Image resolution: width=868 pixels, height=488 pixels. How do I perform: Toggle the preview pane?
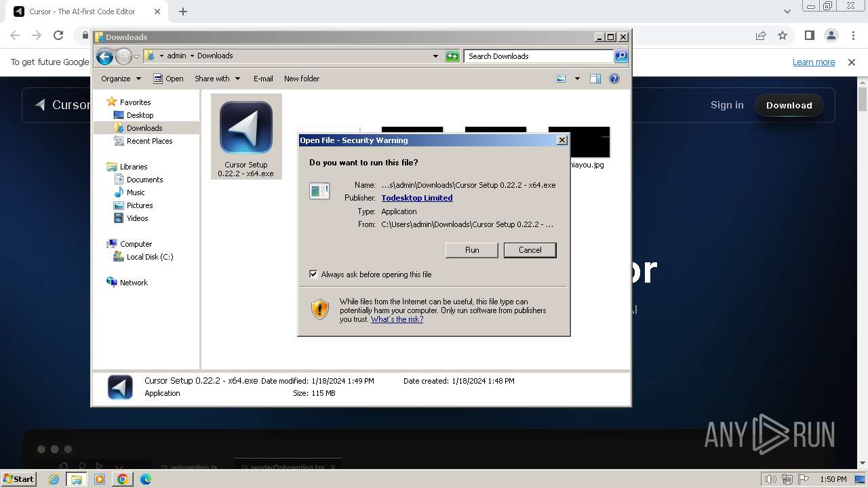pos(595,79)
